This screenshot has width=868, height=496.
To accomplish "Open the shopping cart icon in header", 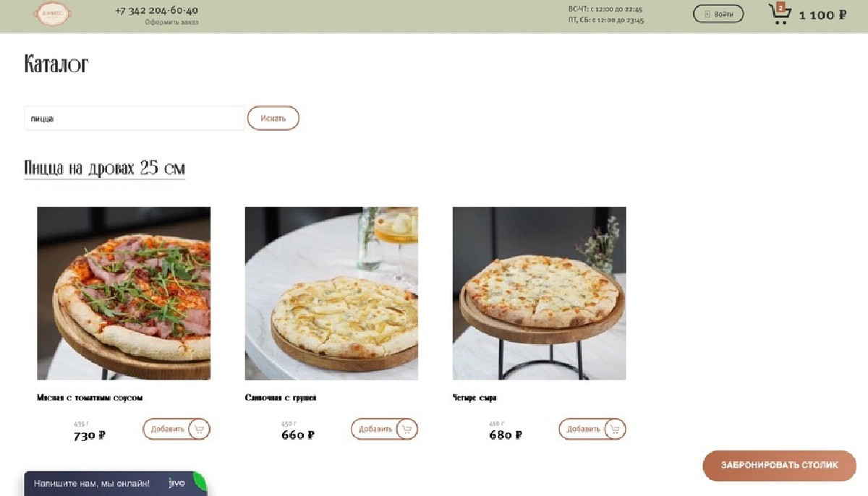I will [x=780, y=14].
